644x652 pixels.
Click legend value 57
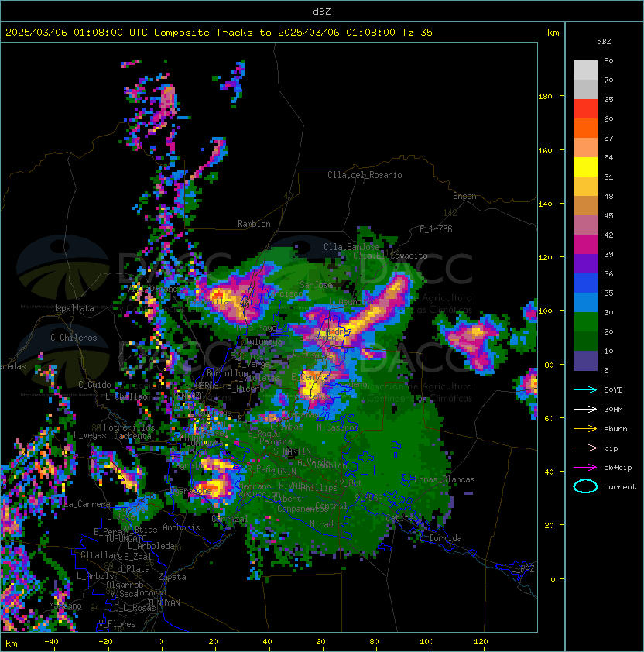pos(608,138)
